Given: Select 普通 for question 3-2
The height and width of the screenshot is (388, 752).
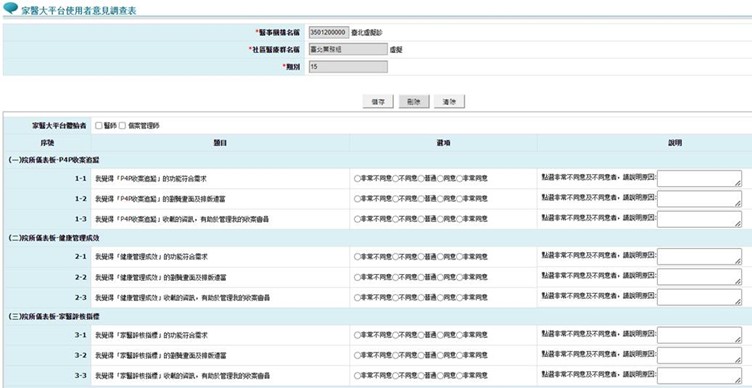Looking at the screenshot, I should [x=421, y=355].
